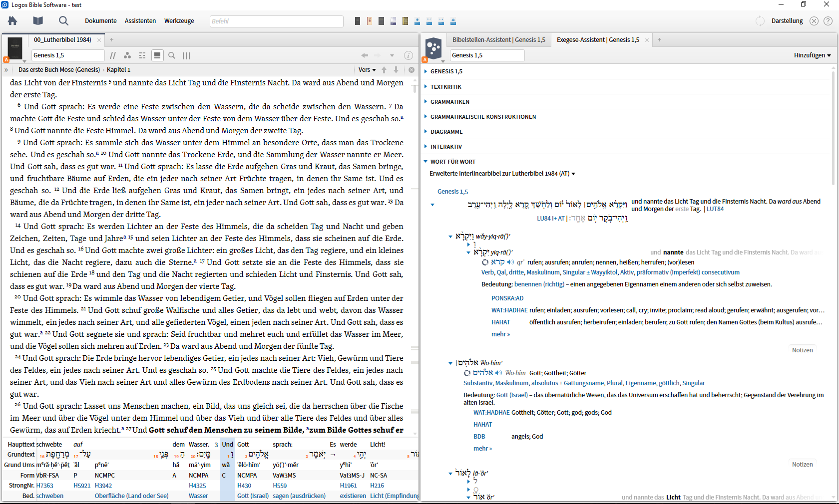Open history dropdown arrow in Bible panel

tap(392, 55)
